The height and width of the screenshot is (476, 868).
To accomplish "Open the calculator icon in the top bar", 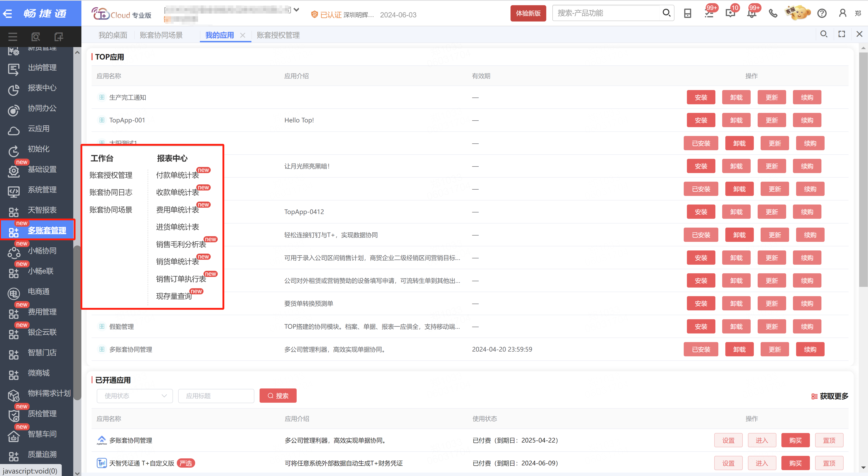I will point(687,14).
